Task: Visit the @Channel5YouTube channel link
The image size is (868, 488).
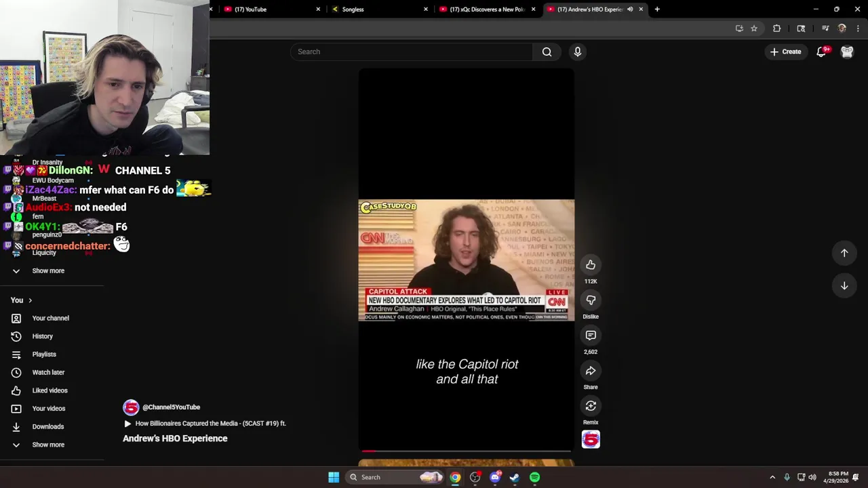Action: point(171,407)
